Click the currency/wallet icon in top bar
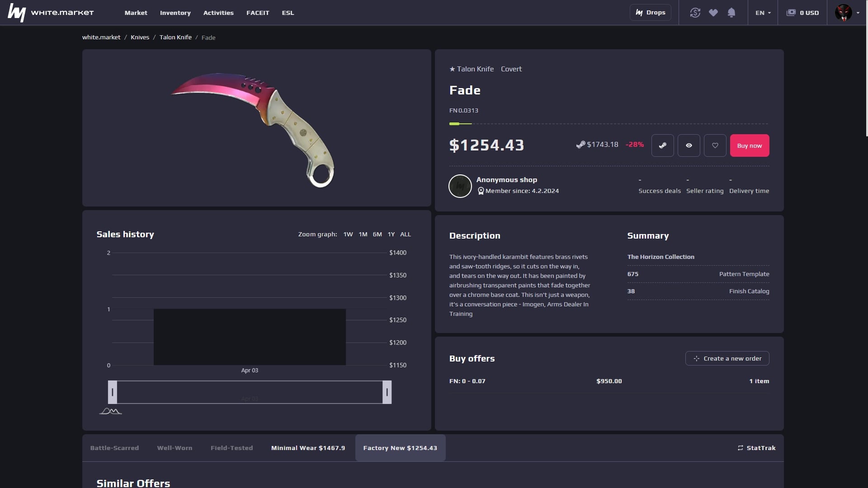The image size is (868, 488). 792,13
